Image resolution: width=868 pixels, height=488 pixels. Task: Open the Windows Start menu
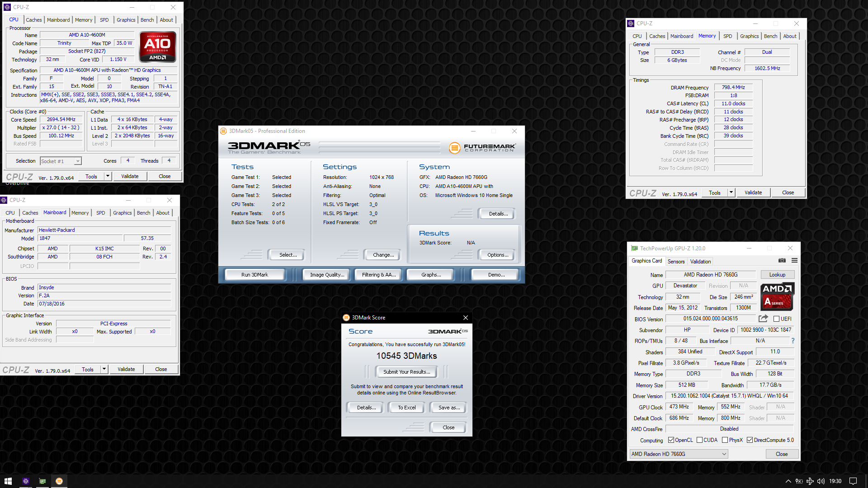point(8,481)
